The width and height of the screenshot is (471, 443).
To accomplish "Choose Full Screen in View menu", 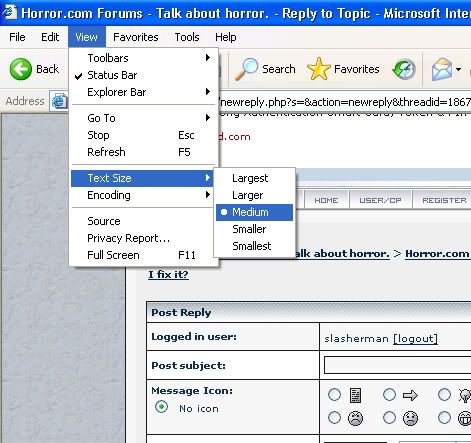I will [144, 255].
